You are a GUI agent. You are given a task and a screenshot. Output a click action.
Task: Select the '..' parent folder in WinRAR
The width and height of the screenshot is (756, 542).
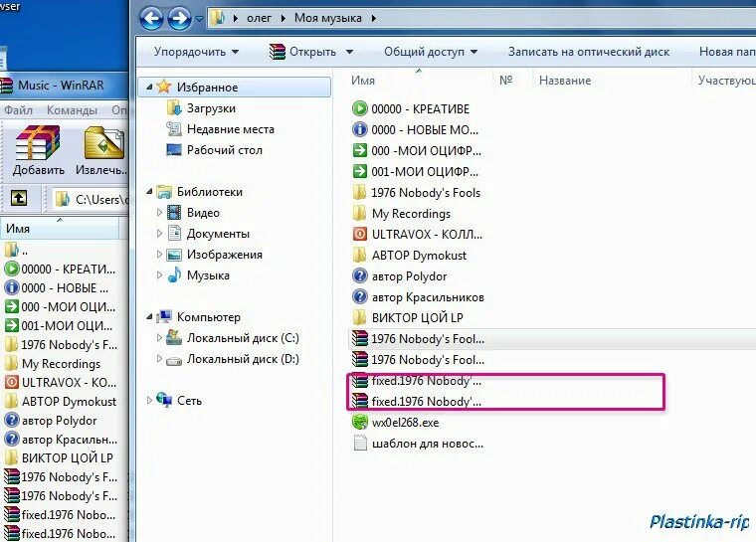tap(16, 251)
